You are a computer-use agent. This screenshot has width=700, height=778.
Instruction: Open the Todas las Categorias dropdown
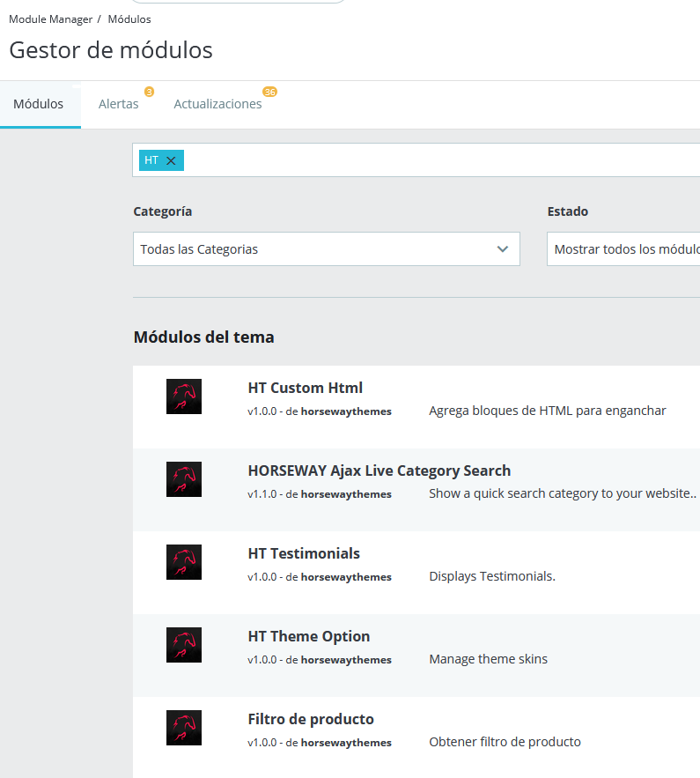(x=326, y=249)
